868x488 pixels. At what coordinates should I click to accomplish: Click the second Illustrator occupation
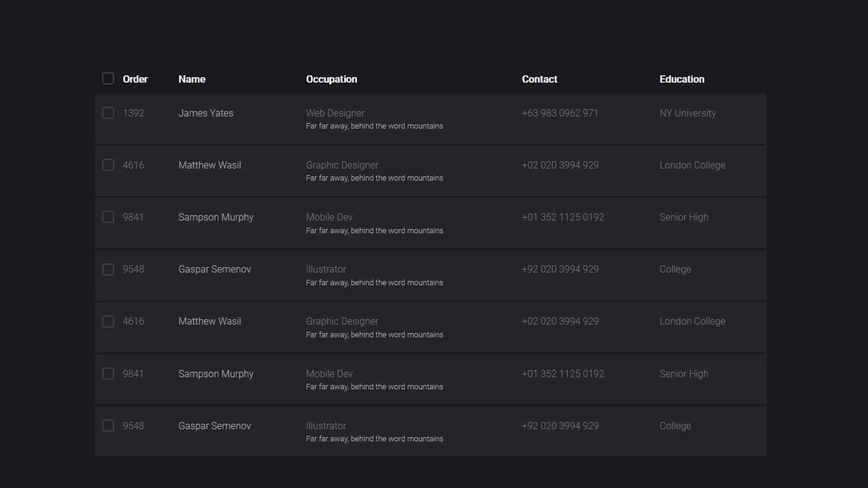tap(326, 426)
